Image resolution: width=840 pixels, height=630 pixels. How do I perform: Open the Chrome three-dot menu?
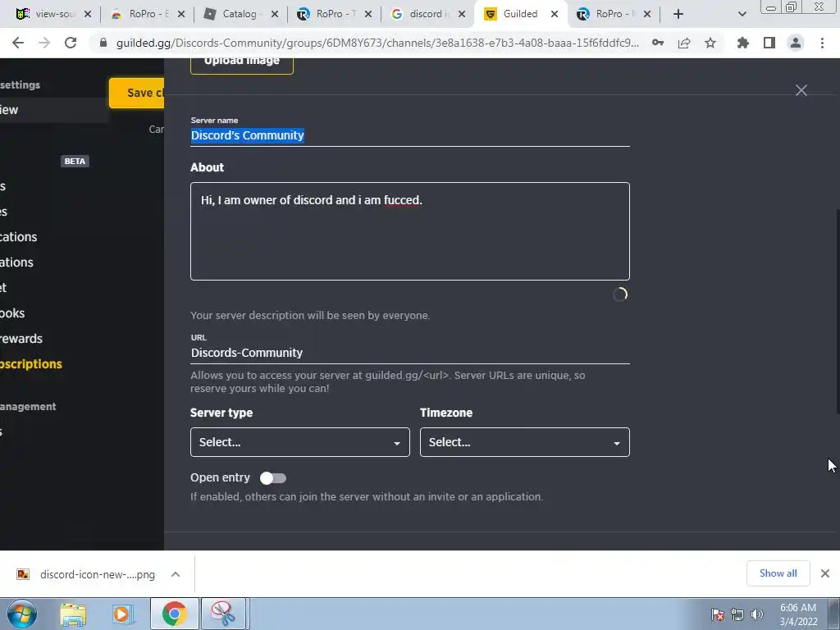point(822,43)
